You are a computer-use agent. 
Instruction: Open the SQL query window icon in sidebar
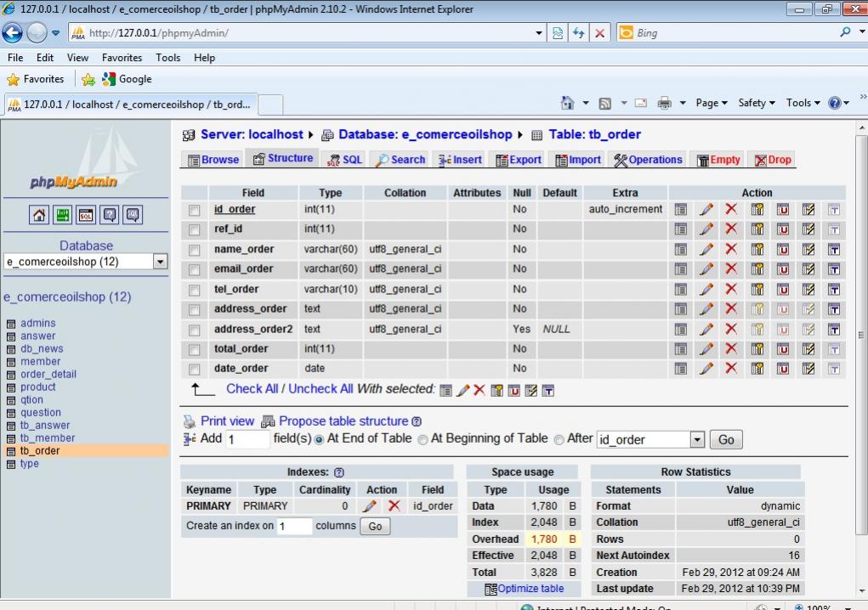[x=86, y=216]
